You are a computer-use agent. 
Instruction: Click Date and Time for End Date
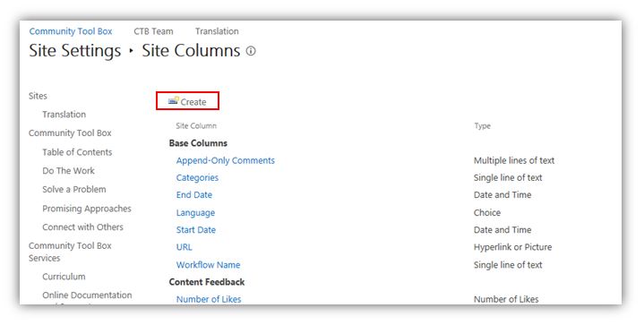[502, 195]
